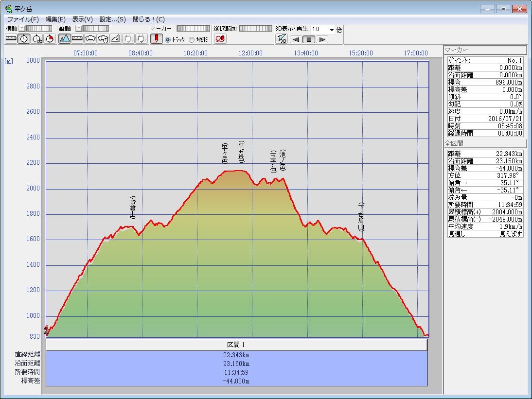Screen dimensions: 532x399
Task: Click the (平ヶ岳) peak label
Action: coord(225,153)
